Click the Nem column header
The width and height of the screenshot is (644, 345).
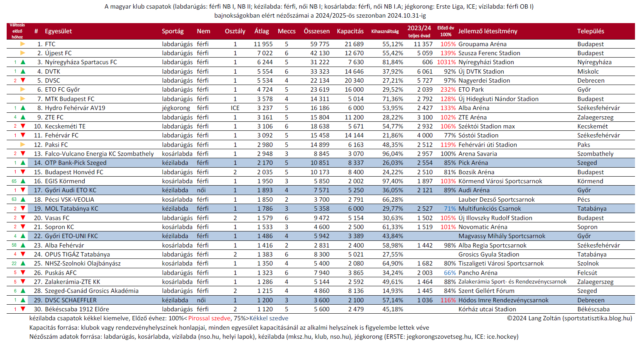pyautogui.click(x=203, y=31)
